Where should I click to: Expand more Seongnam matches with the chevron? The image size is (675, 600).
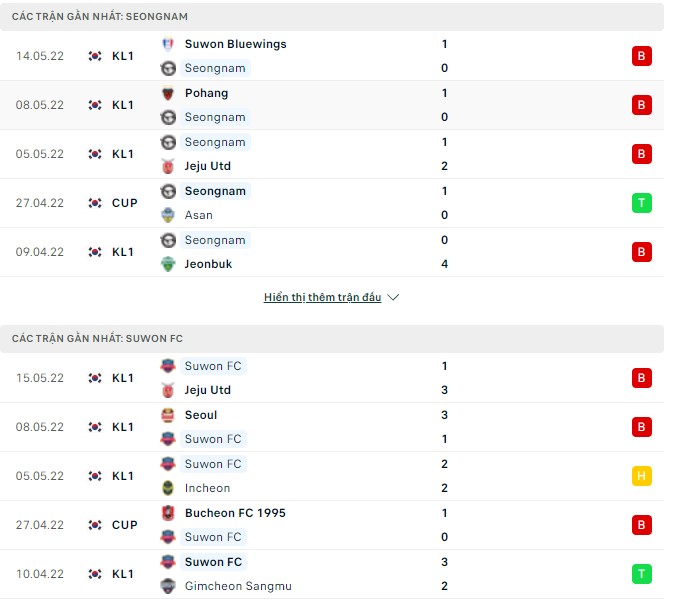pyautogui.click(x=393, y=298)
